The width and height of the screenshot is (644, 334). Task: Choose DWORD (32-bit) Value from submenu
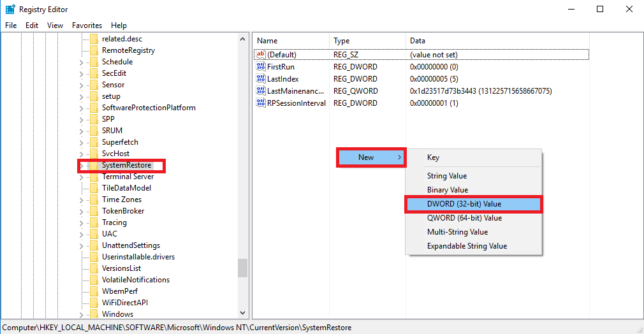pos(474,204)
